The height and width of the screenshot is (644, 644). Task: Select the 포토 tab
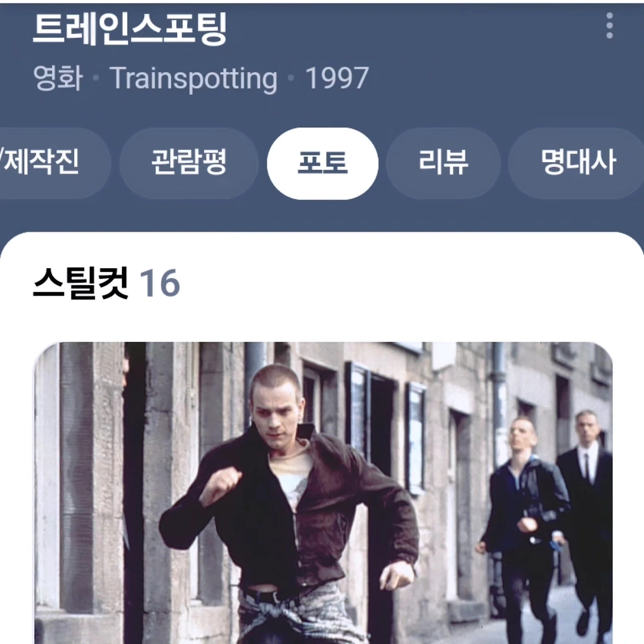(323, 163)
